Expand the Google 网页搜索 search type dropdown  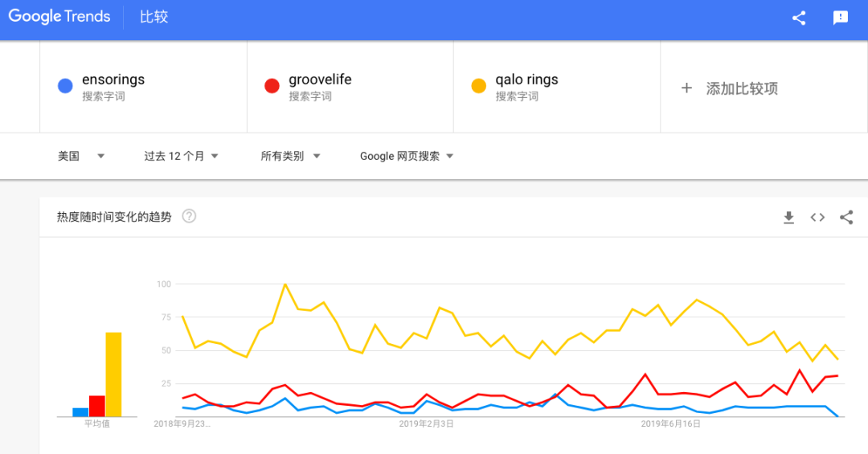(407, 156)
